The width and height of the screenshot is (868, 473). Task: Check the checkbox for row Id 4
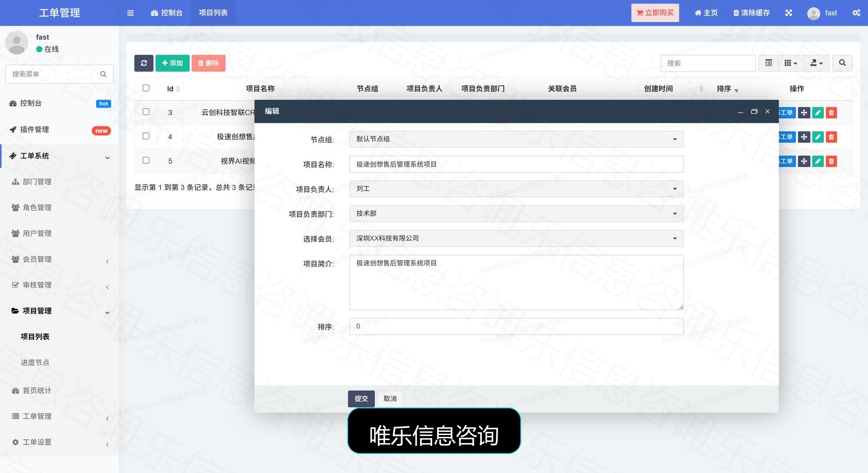click(x=146, y=136)
